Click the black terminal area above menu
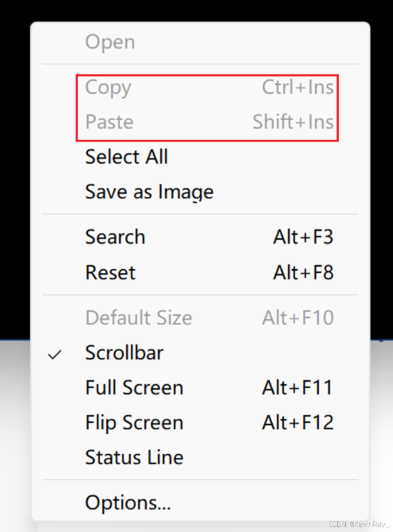The height and width of the screenshot is (532, 393). (x=197, y=10)
